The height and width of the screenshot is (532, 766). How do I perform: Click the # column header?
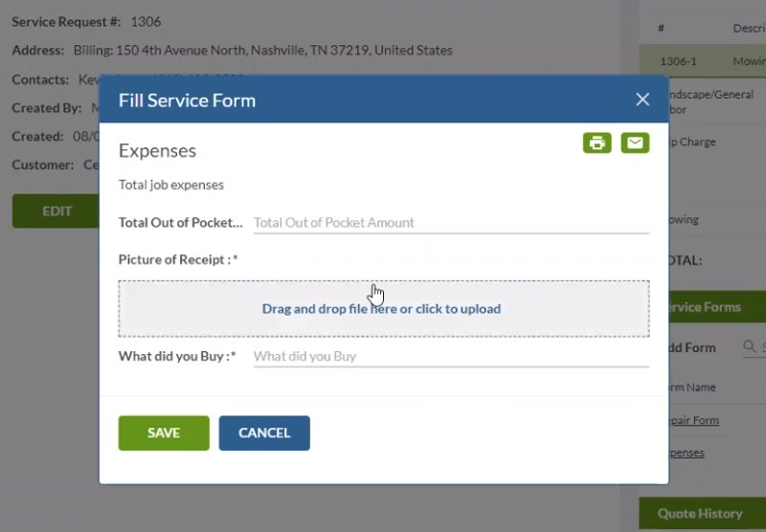pos(662,29)
